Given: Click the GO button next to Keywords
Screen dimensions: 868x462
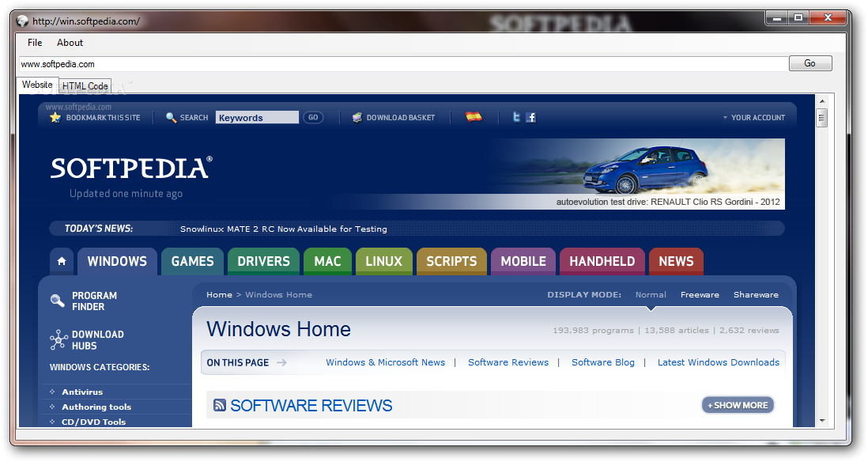Looking at the screenshot, I should pos(313,117).
